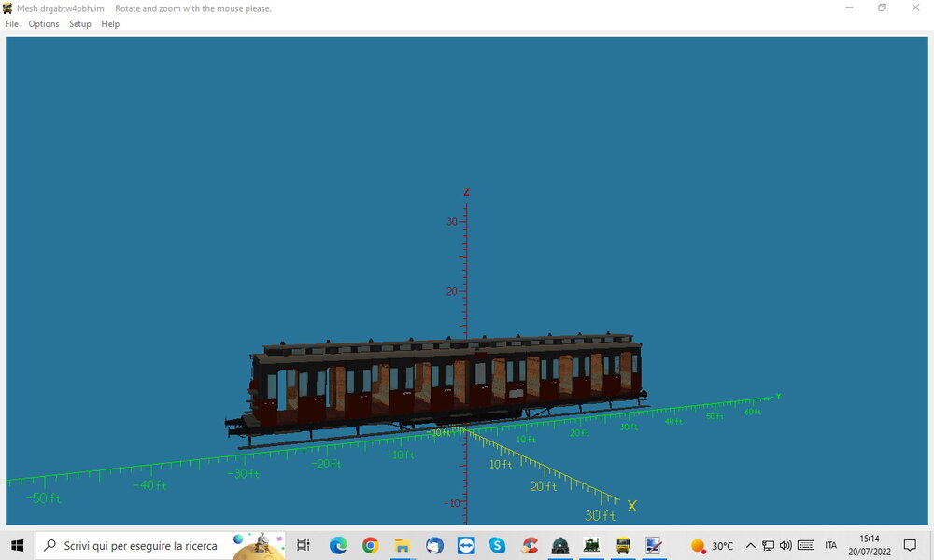The height and width of the screenshot is (560, 934).
Task: Minimize the mesh viewer window
Action: (849, 7)
